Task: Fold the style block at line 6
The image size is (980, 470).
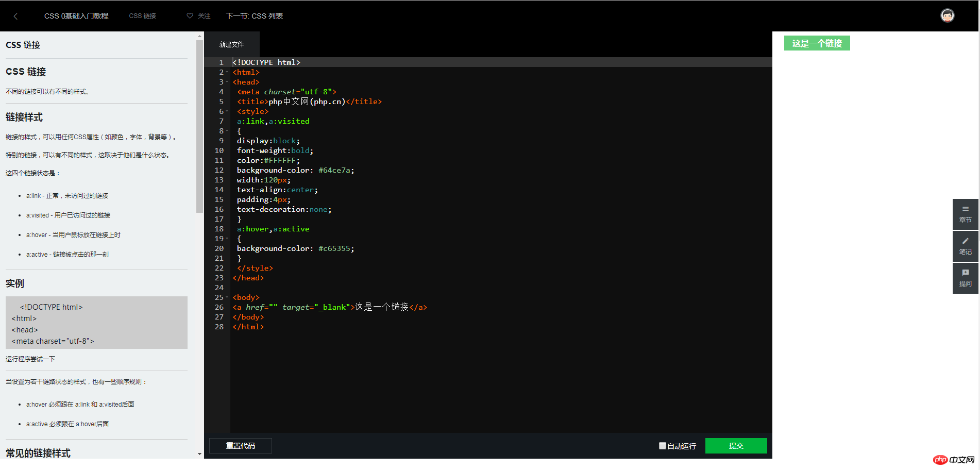Action: (227, 111)
